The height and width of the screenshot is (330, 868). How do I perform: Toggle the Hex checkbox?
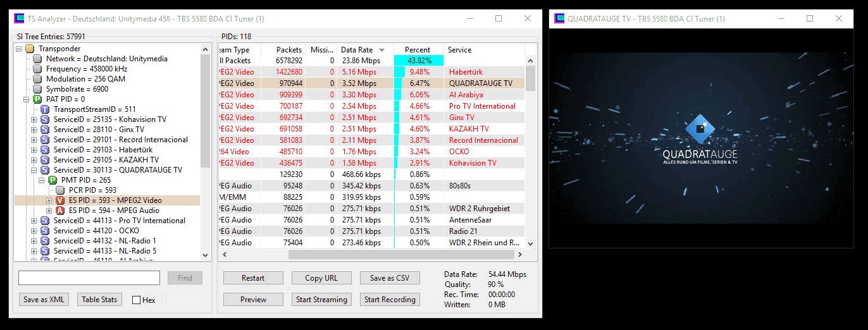pos(136,300)
